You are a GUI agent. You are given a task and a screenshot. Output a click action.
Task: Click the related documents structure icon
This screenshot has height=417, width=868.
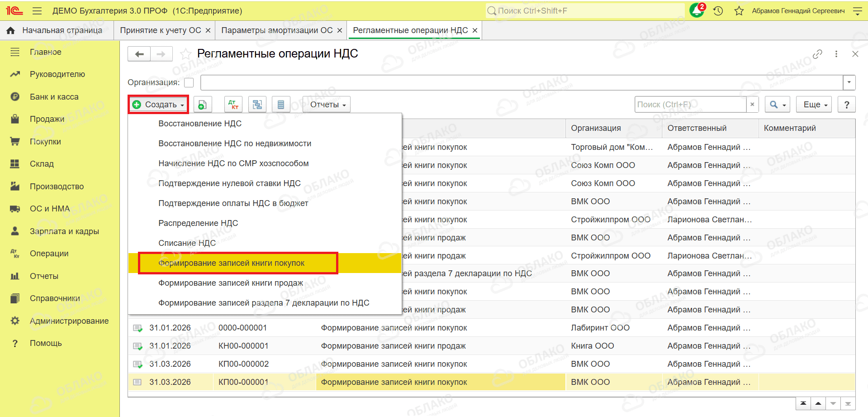point(257,105)
